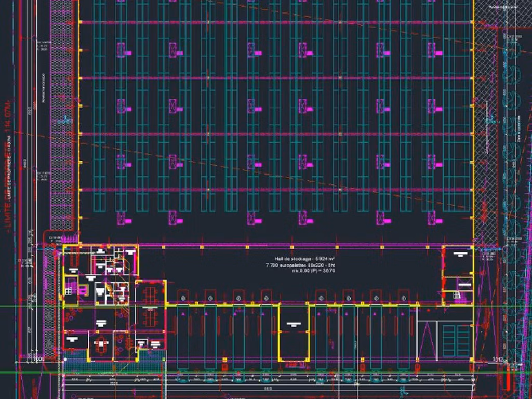Select the magenta triangle in bottom-right room

[427, 340]
